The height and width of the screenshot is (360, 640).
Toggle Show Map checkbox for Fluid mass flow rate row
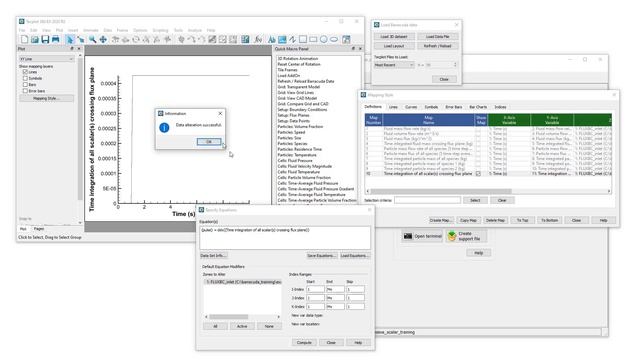pyautogui.click(x=478, y=129)
